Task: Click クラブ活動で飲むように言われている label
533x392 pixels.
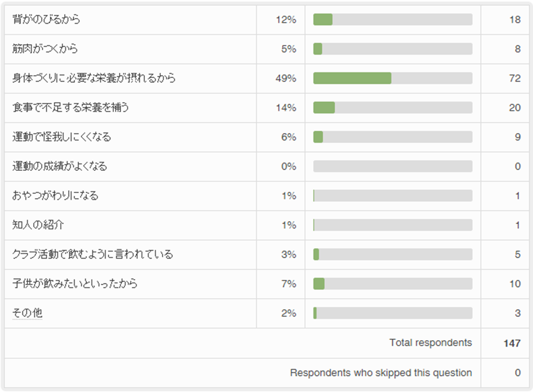Action: pyautogui.click(x=93, y=254)
